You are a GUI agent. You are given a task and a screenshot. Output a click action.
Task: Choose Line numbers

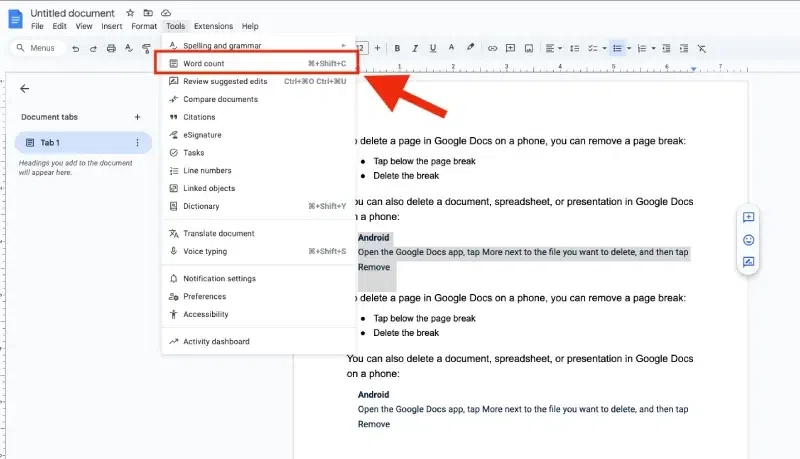point(258,170)
